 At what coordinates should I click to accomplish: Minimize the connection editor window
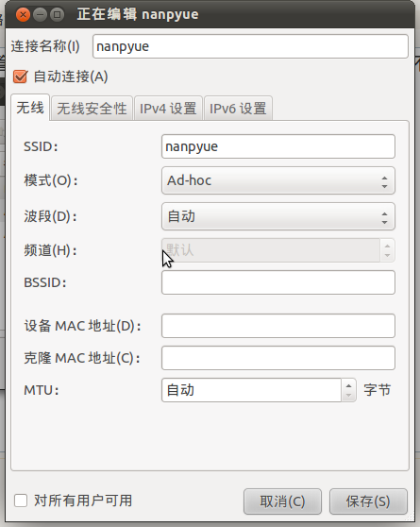(40, 15)
